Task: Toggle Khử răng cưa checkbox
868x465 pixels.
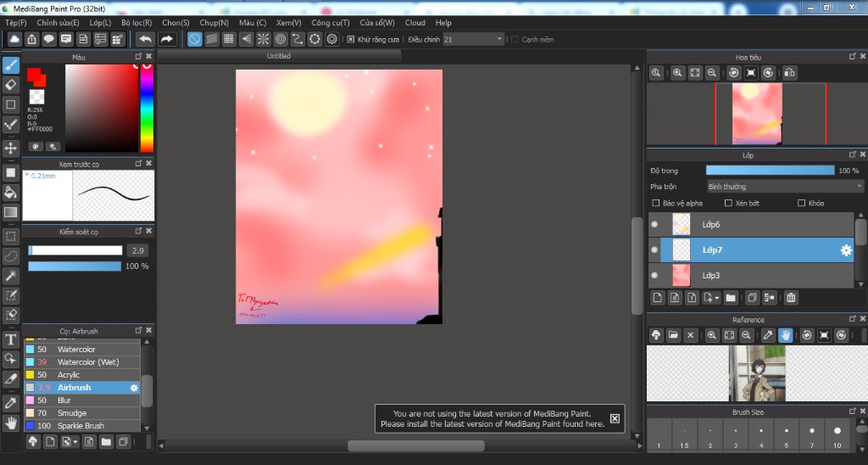Action: point(350,39)
